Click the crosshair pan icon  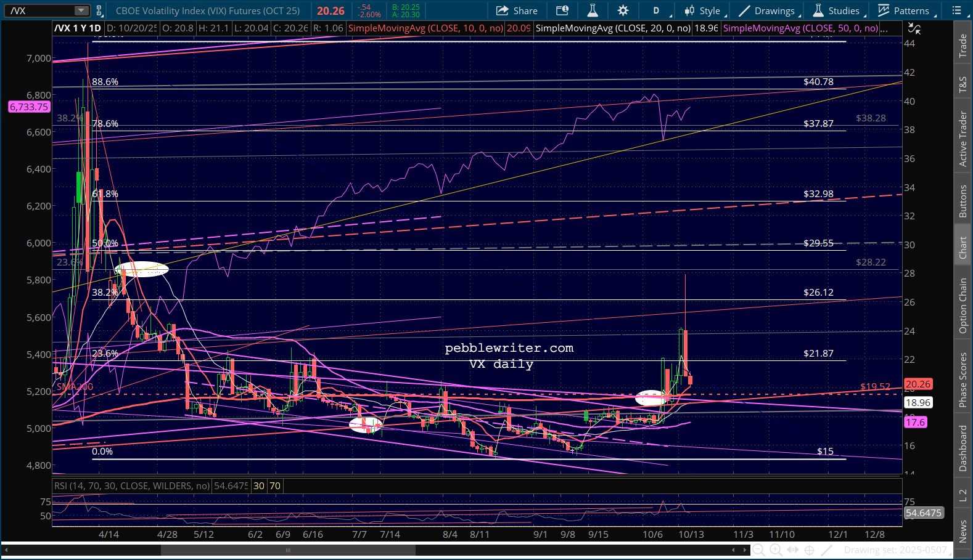coord(810,550)
